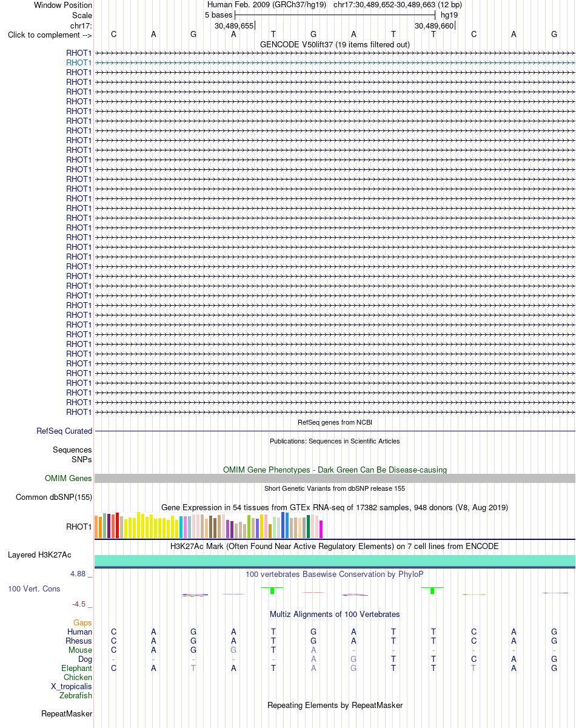Select the Zebrafish species row label
Image resolution: width=576 pixels, height=728 pixels.
click(76, 695)
